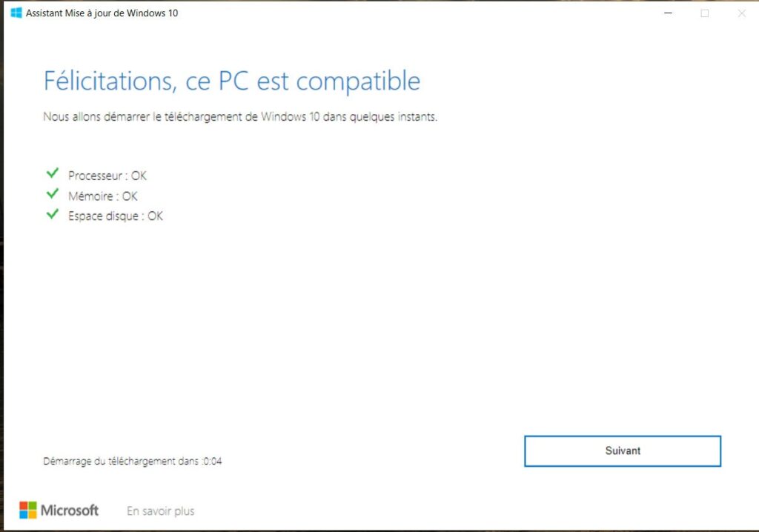The height and width of the screenshot is (532, 759).
Task: Click the Suivant button
Action: coord(623,451)
